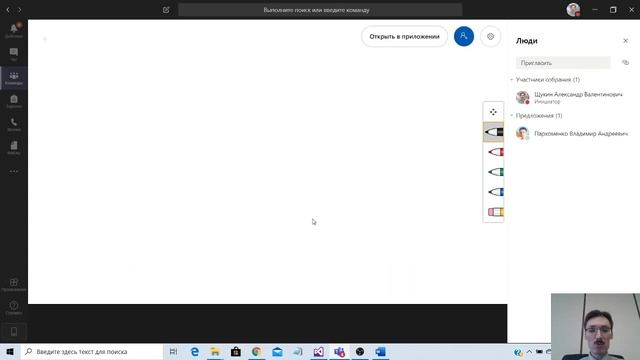The image size is (640, 360).
Task: Click the Пригласить invite input field
Action: pyautogui.click(x=563, y=63)
